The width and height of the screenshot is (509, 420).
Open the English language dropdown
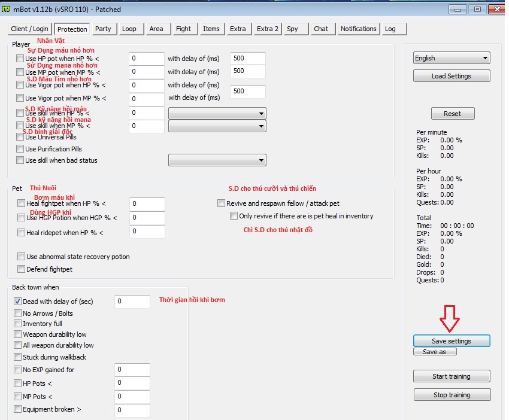(452, 58)
